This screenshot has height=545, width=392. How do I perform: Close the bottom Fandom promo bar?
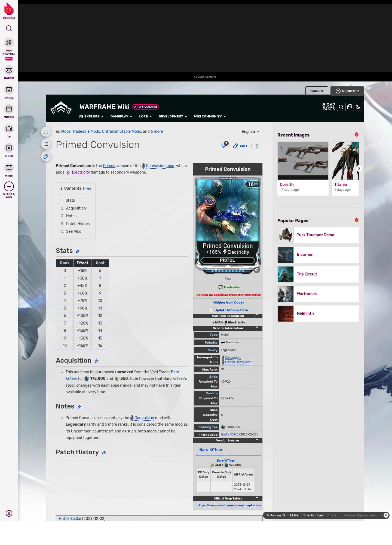coord(386,515)
